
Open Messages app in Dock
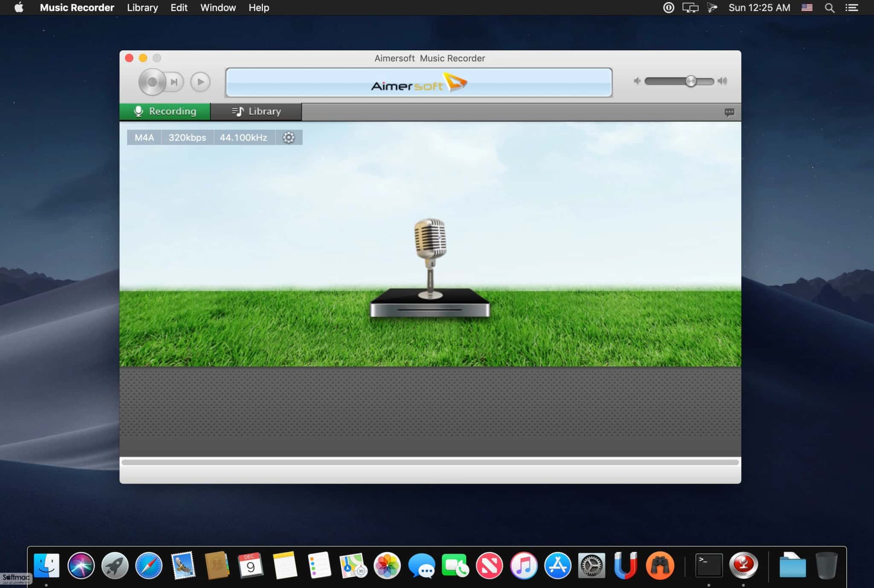point(421,565)
